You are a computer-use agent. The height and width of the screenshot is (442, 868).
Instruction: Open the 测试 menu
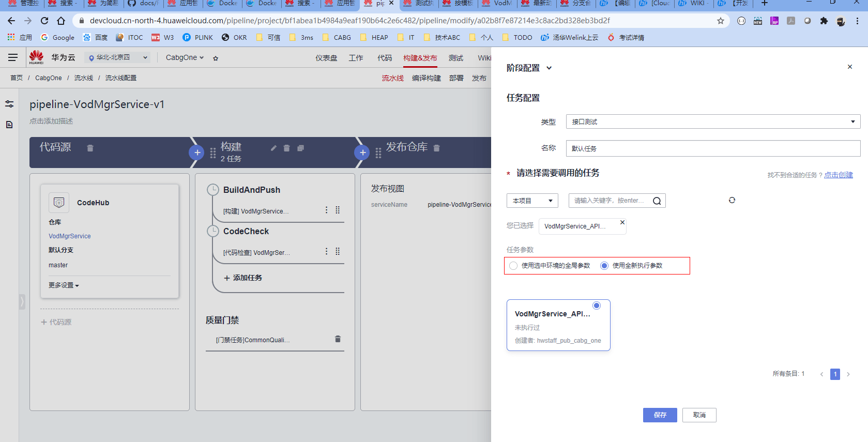click(456, 58)
